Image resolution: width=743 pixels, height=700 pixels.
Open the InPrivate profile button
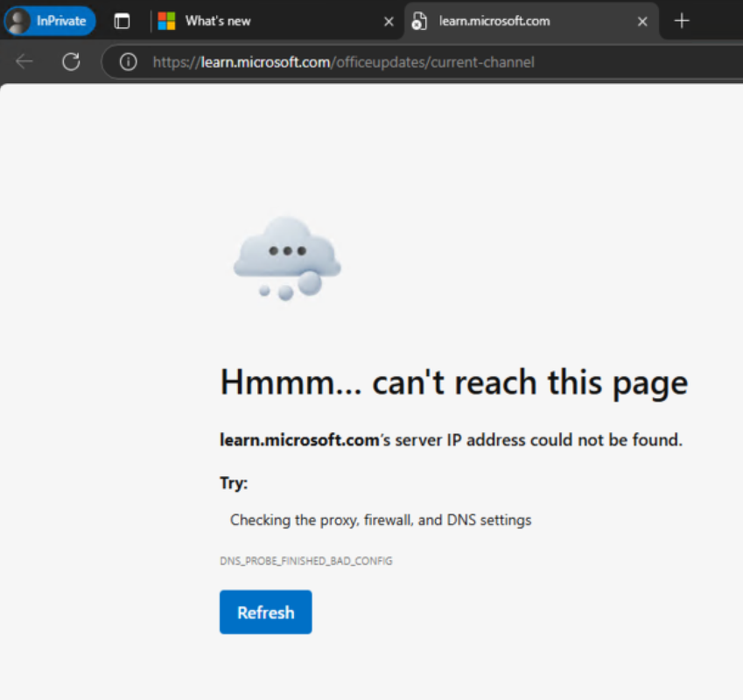coord(50,21)
